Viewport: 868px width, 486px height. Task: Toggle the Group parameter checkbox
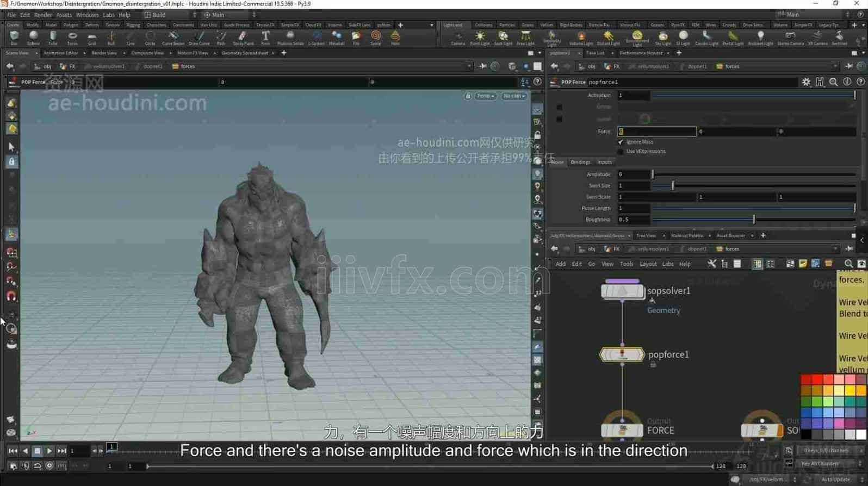click(559, 107)
